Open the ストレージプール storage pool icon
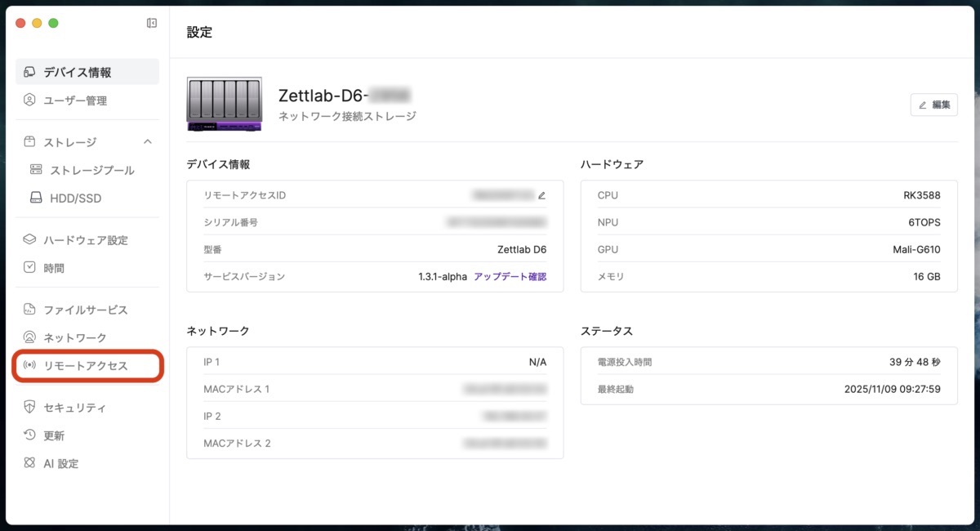 (x=36, y=169)
